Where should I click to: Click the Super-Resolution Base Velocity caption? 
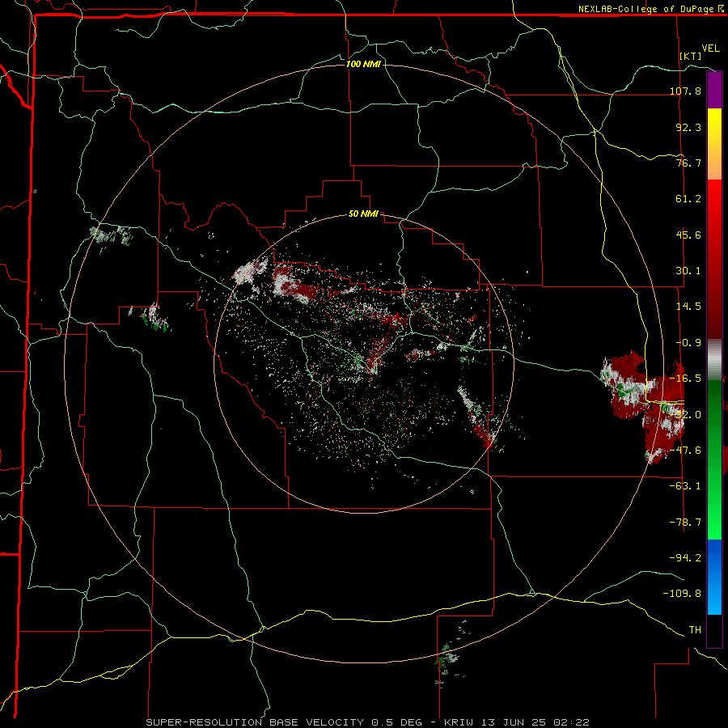click(x=368, y=722)
